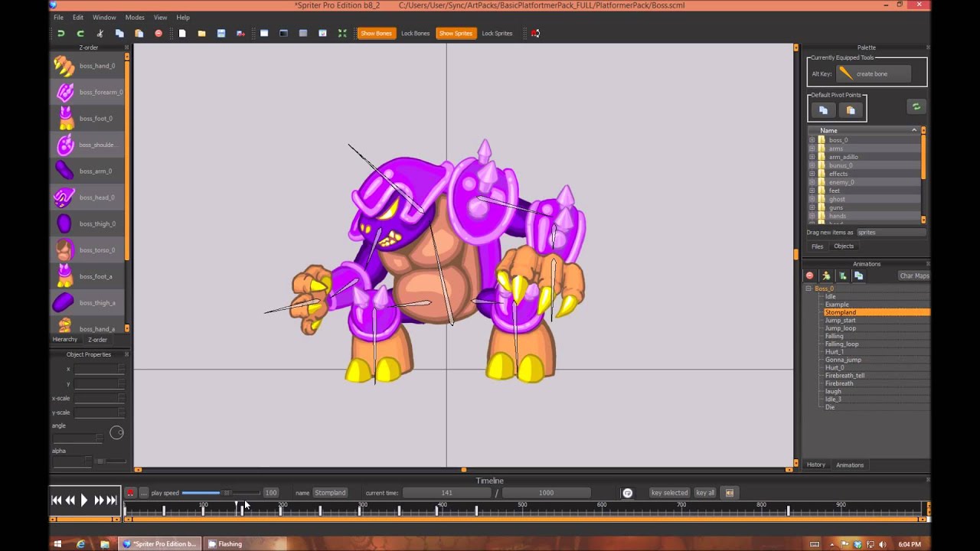Click the Char Maps button

pyautogui.click(x=914, y=275)
